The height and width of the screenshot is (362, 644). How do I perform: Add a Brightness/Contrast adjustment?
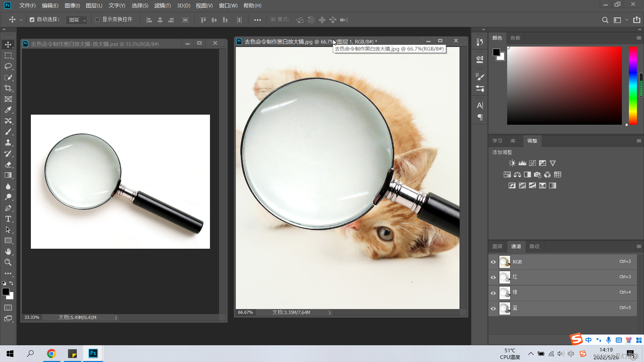pyautogui.click(x=512, y=163)
